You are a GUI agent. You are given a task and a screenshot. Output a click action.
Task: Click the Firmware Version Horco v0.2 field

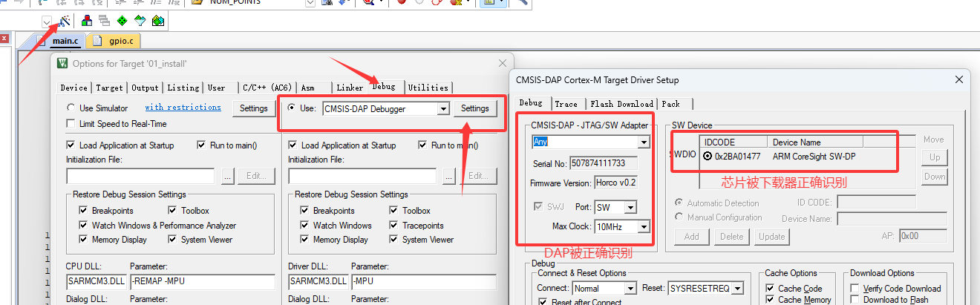[x=615, y=183]
